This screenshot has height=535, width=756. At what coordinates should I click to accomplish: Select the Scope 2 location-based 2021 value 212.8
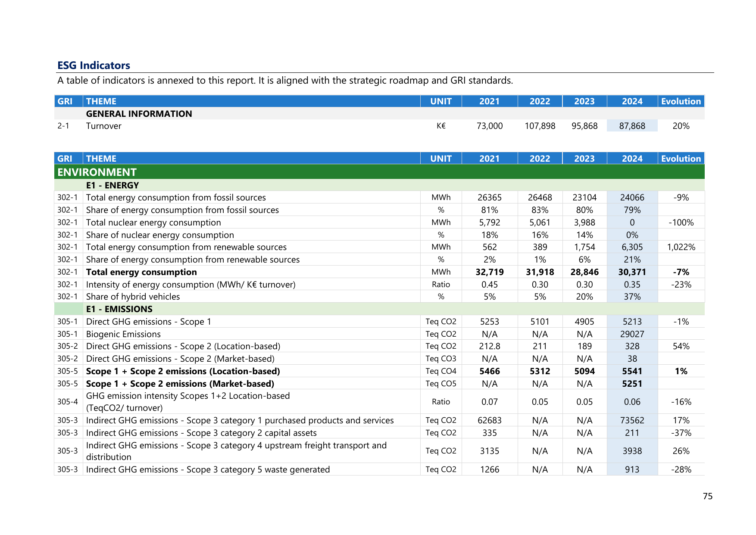coord(490,346)
